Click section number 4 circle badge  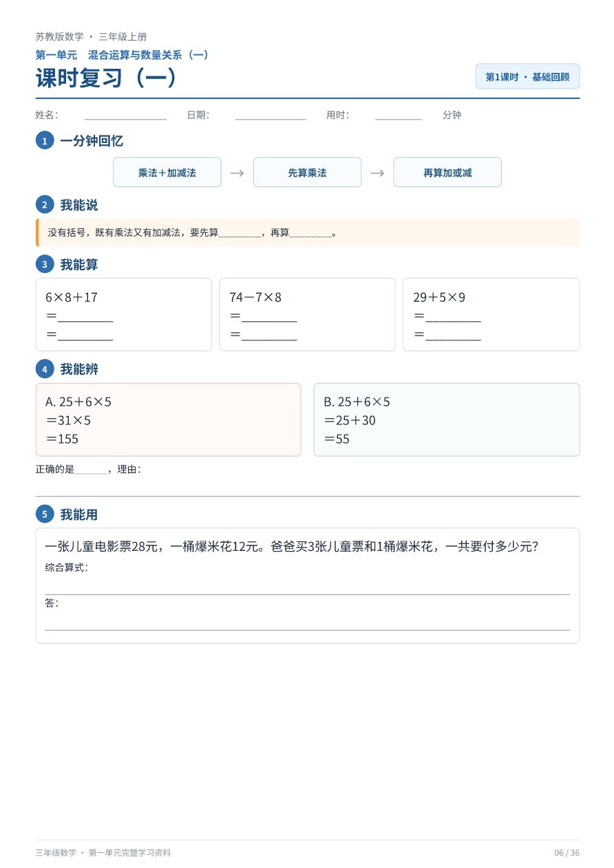tap(45, 369)
